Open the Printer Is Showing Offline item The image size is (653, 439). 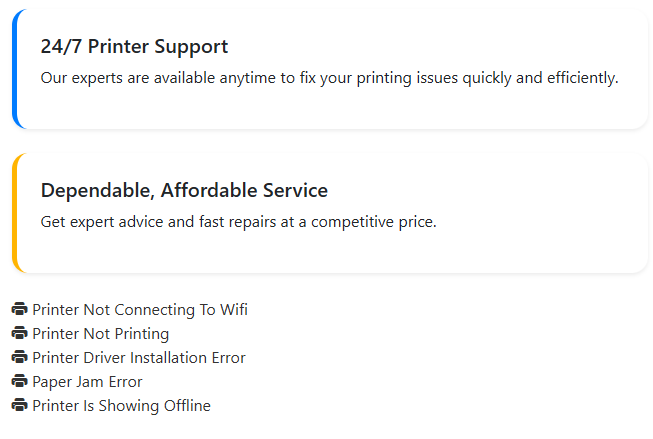click(x=121, y=406)
